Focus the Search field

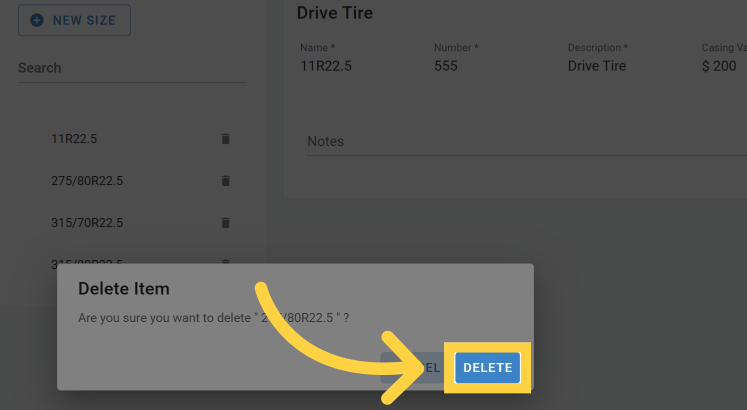(x=131, y=68)
